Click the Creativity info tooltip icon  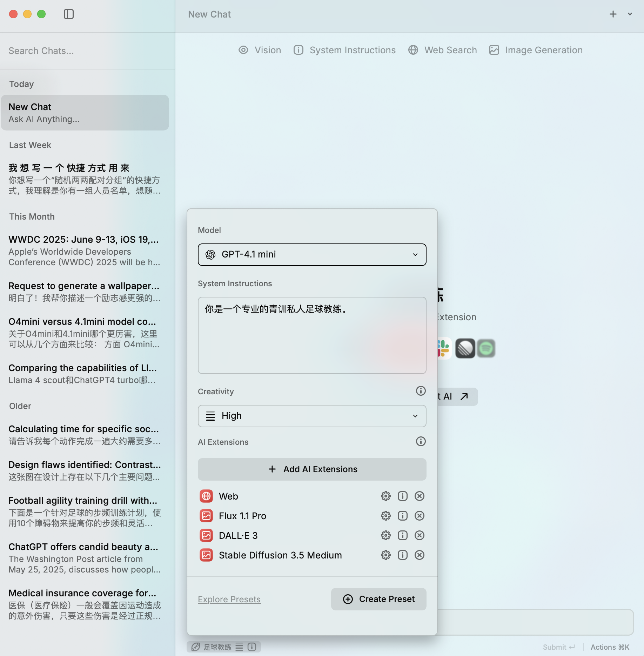click(x=421, y=390)
